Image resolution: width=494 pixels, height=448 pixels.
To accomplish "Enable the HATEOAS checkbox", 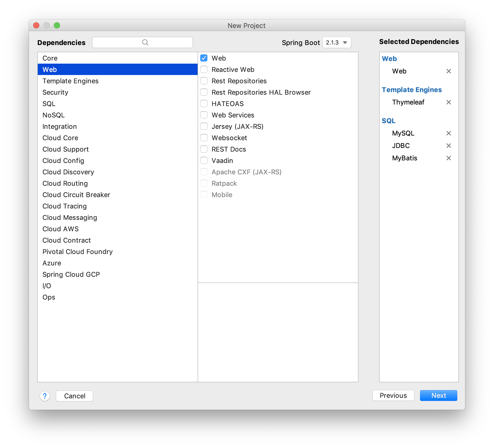I will (x=204, y=103).
